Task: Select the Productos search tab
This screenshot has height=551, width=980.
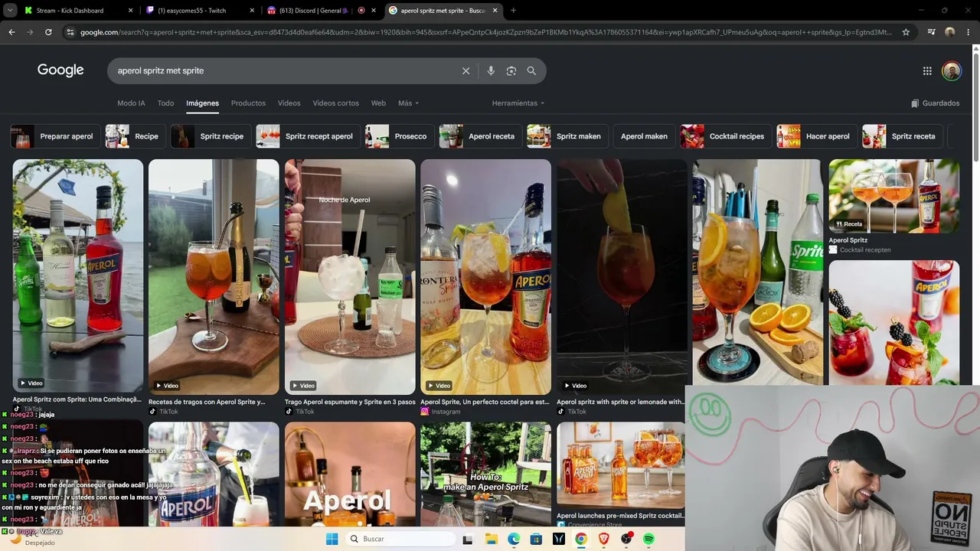Action: pyautogui.click(x=248, y=103)
